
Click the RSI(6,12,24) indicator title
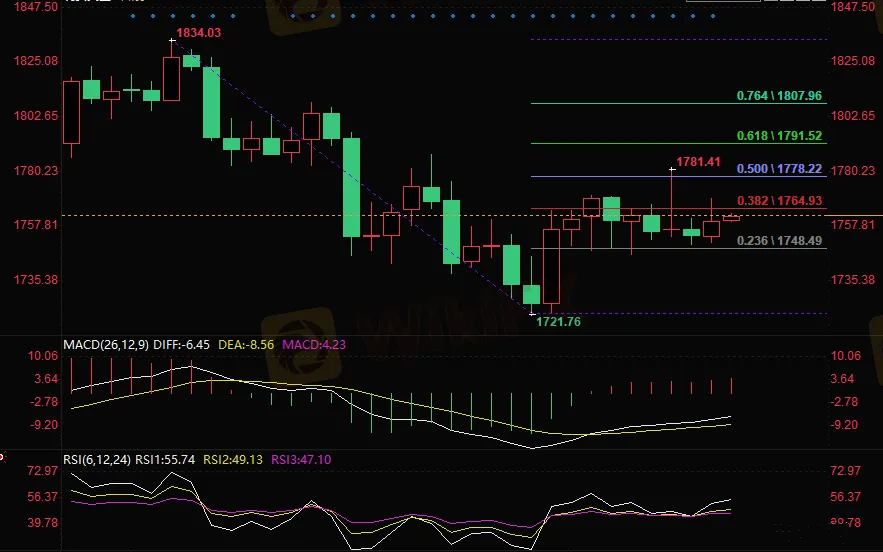pyautogui.click(x=97, y=460)
